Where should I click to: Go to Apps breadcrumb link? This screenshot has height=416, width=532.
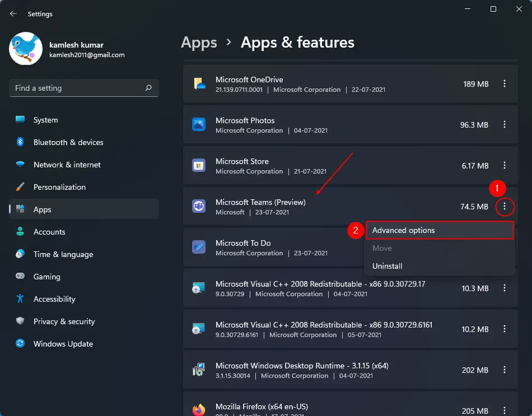click(199, 43)
